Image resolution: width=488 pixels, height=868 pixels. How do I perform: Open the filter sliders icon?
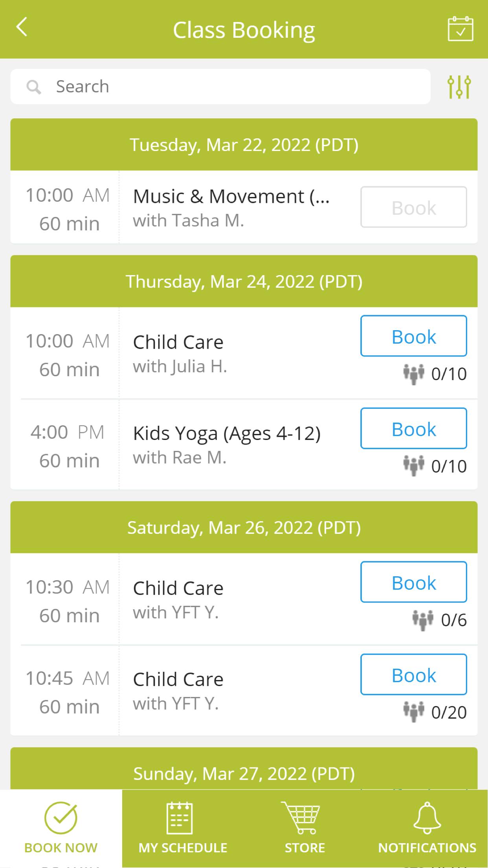pos(459,86)
